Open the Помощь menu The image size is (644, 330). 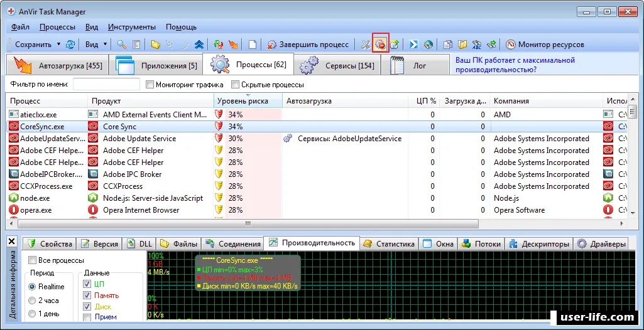coord(181,27)
